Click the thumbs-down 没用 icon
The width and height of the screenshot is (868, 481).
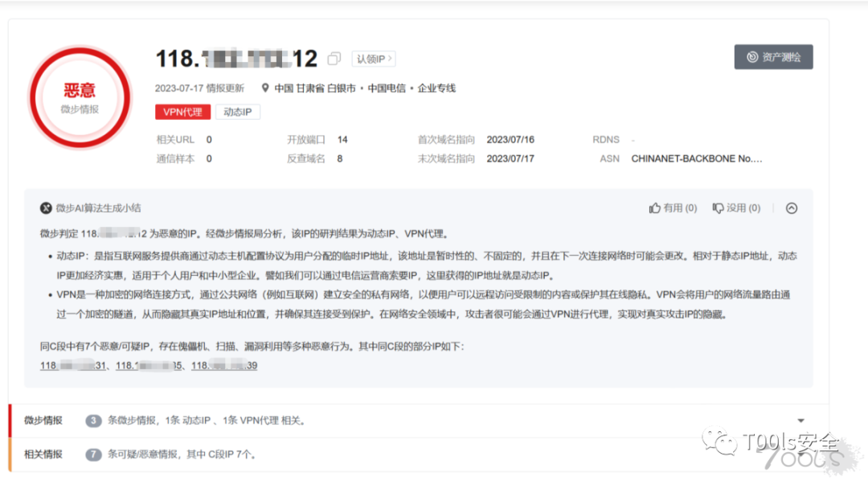click(718, 208)
